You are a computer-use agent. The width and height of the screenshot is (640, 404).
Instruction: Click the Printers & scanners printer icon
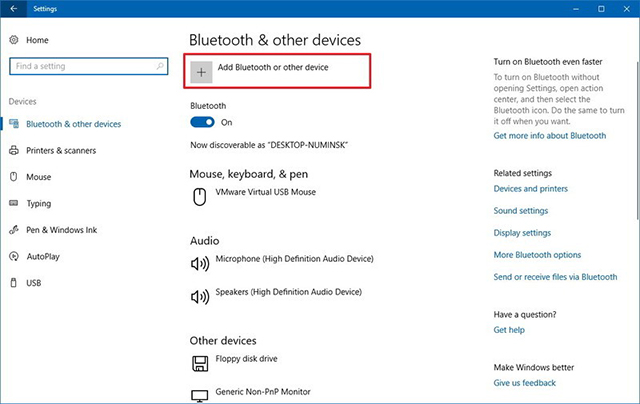coord(14,150)
